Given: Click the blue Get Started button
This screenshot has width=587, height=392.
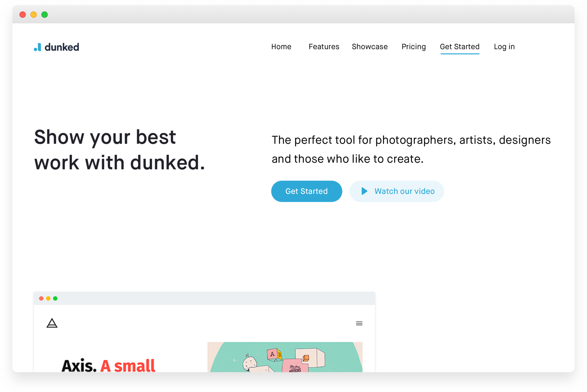Looking at the screenshot, I should pos(307,191).
